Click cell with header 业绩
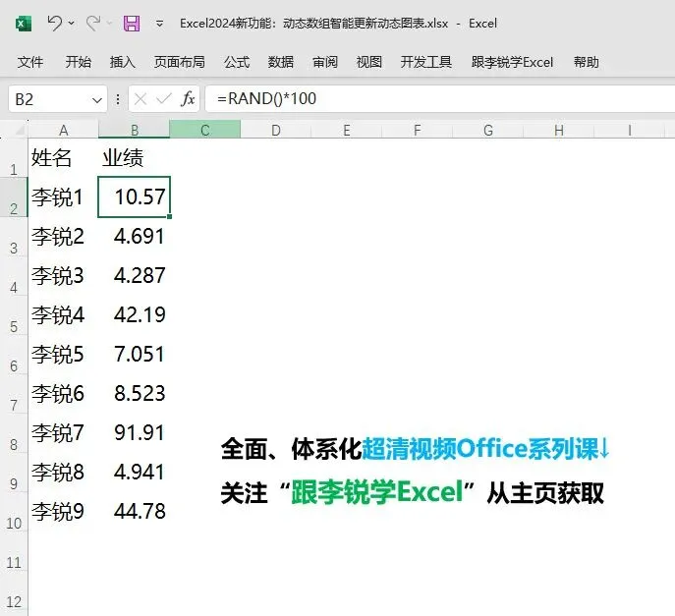The height and width of the screenshot is (616, 675). coord(135,157)
